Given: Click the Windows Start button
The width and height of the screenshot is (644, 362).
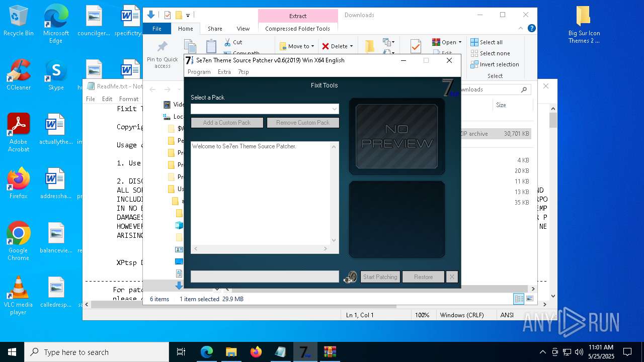Looking at the screenshot, I should [x=12, y=352].
